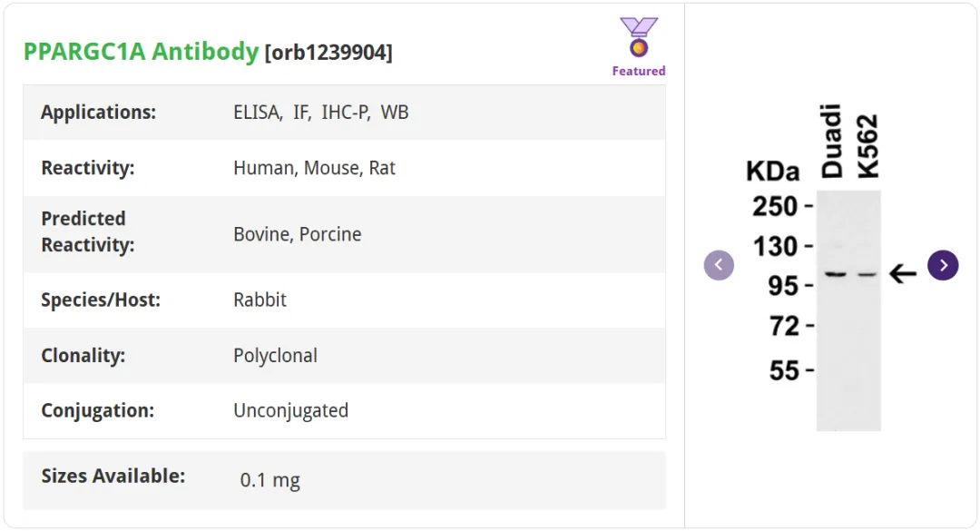
Task: Click the K562 lane label on blot
Action: point(867,146)
